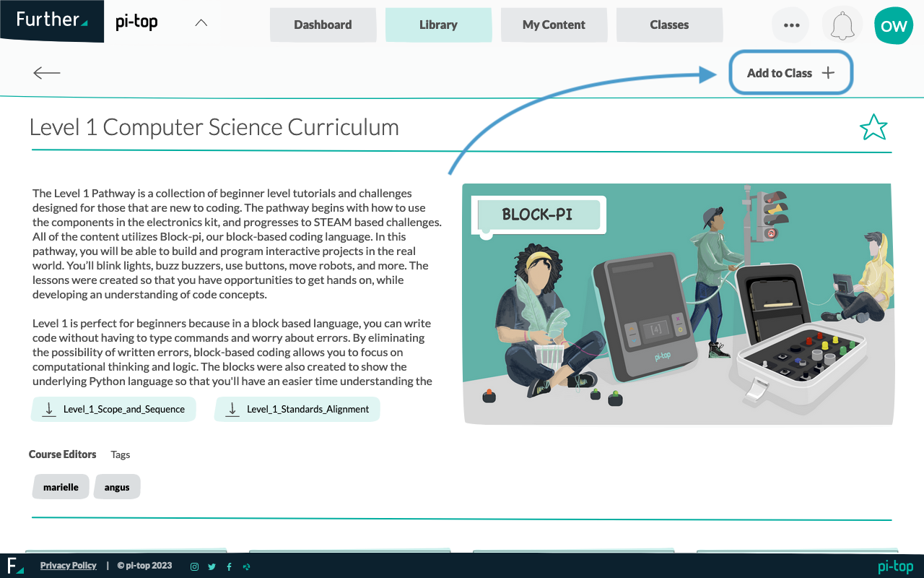Viewport: 924px width, 578px height.
Task: Open the Facebook link in footer
Action: click(229, 566)
